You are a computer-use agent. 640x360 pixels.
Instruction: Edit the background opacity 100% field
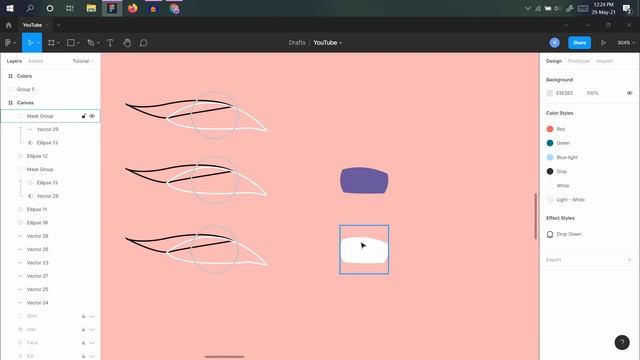point(592,93)
